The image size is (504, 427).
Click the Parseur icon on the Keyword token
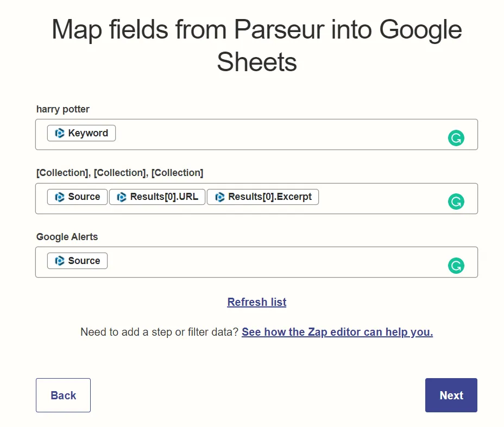point(59,133)
